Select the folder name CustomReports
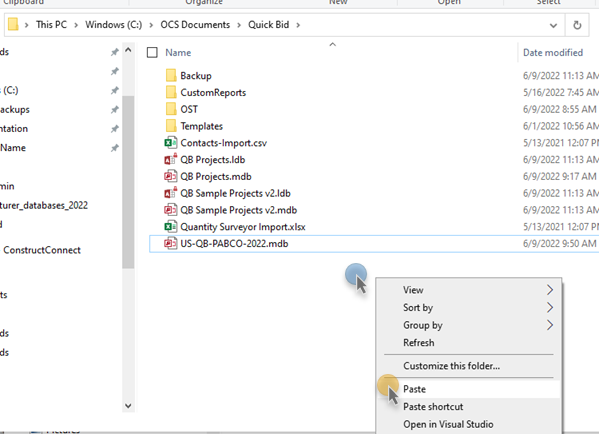 coord(213,92)
